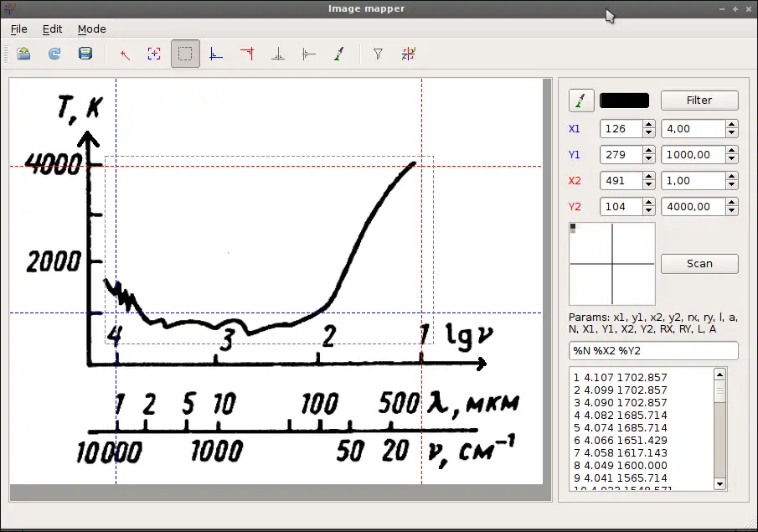Image resolution: width=758 pixels, height=532 pixels.
Task: Click the open image file toolbar icon
Action: tap(23, 54)
